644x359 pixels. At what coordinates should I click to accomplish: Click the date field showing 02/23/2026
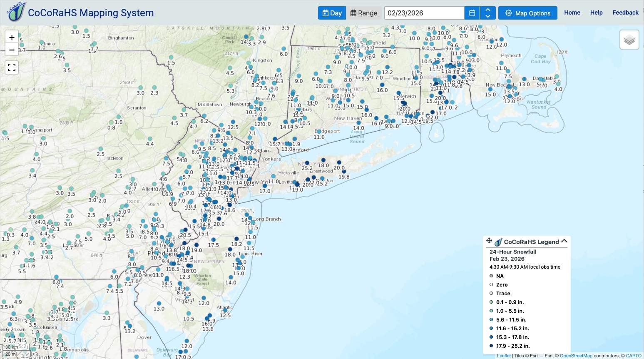pos(424,13)
